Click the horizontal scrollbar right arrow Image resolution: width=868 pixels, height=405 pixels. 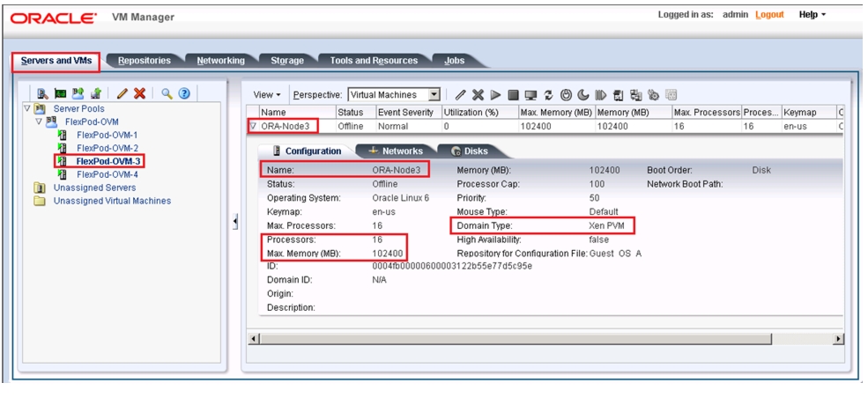click(x=839, y=339)
